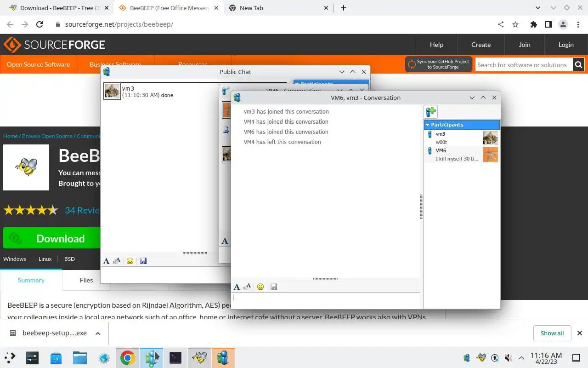Viewport: 588px width, 368px height.
Task: Click Open Source Software nav item
Action: click(39, 64)
